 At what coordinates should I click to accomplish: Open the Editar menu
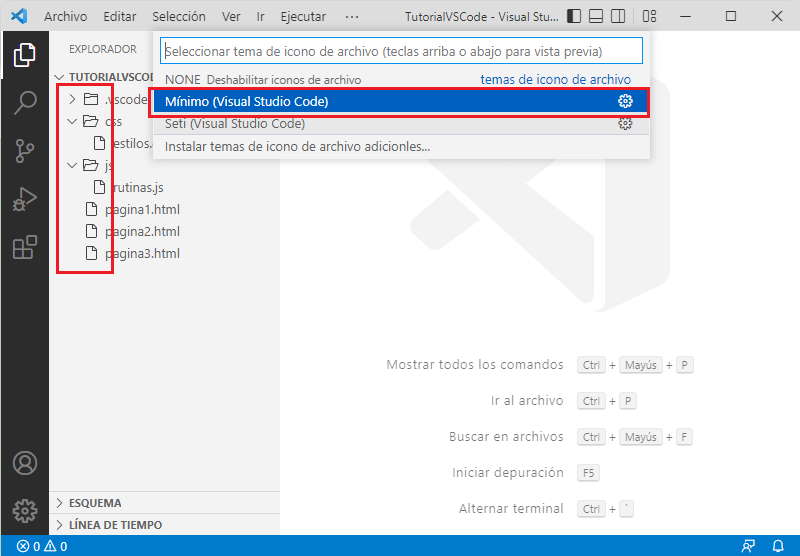point(120,16)
